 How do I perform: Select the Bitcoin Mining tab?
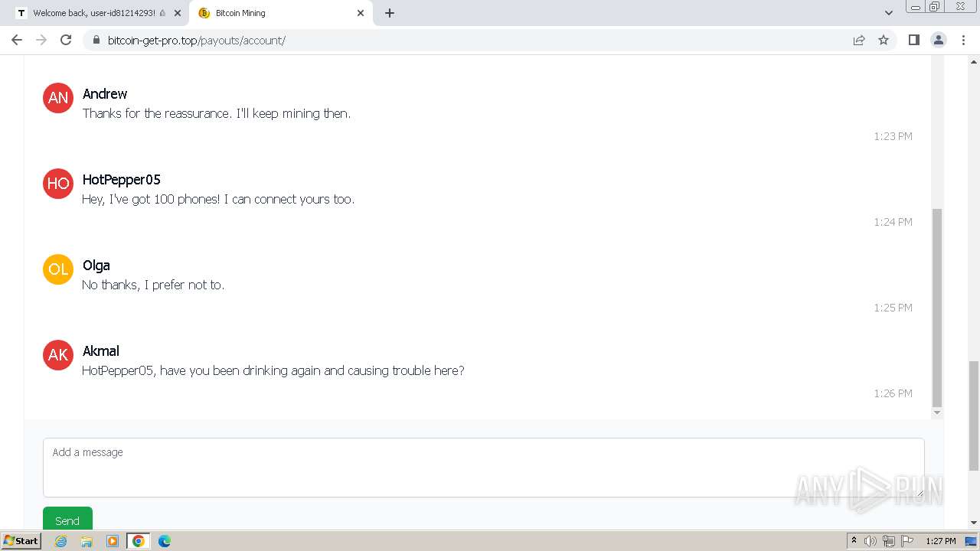coord(280,13)
